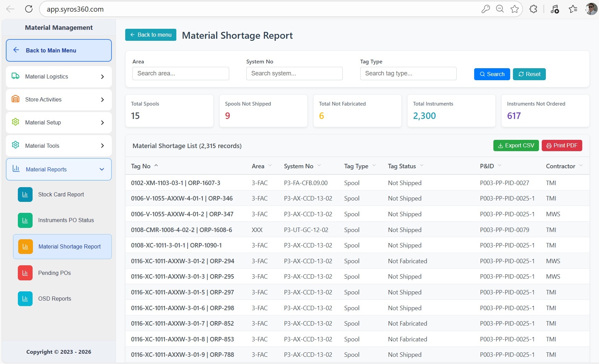Expand the Material Logistics submenu

(x=102, y=76)
